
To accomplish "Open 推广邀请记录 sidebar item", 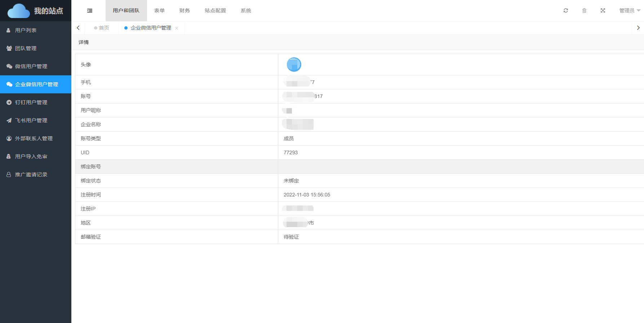I will coord(31,174).
